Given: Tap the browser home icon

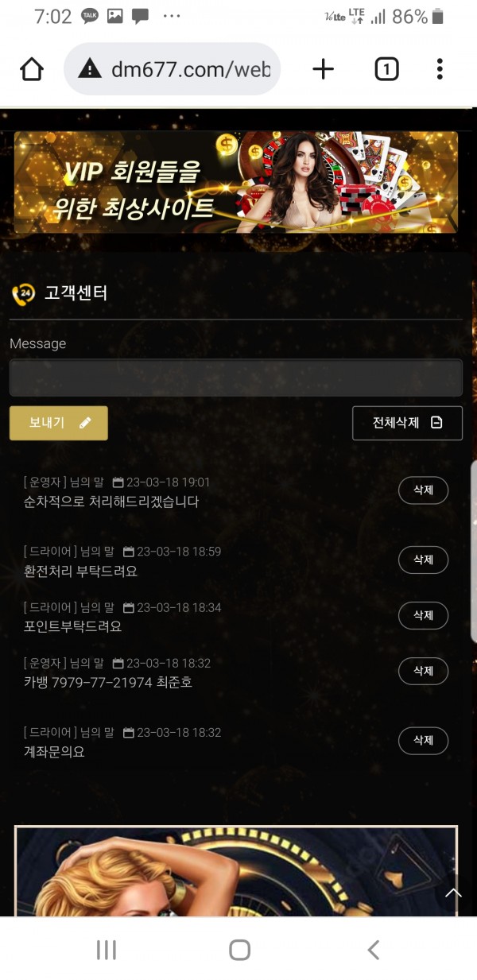Looking at the screenshot, I should click(32, 70).
